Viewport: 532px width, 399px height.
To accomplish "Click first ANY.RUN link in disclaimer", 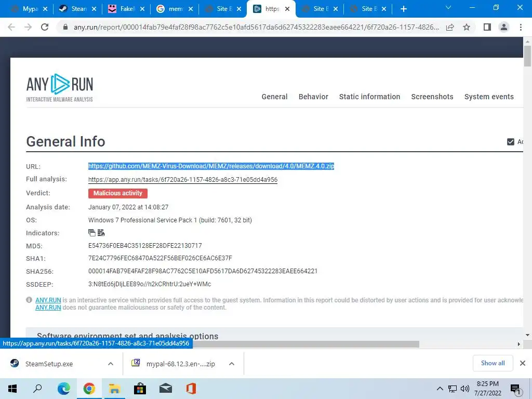I will 48,300.
